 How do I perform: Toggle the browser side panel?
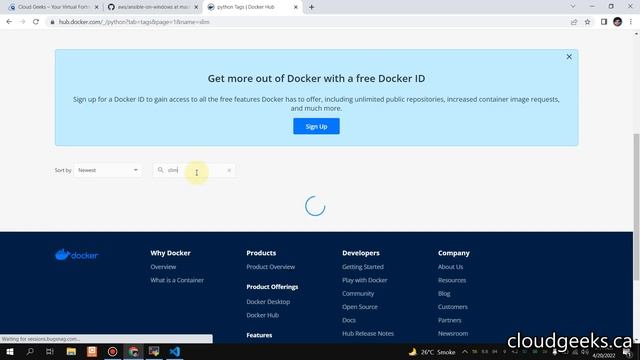[x=604, y=22]
